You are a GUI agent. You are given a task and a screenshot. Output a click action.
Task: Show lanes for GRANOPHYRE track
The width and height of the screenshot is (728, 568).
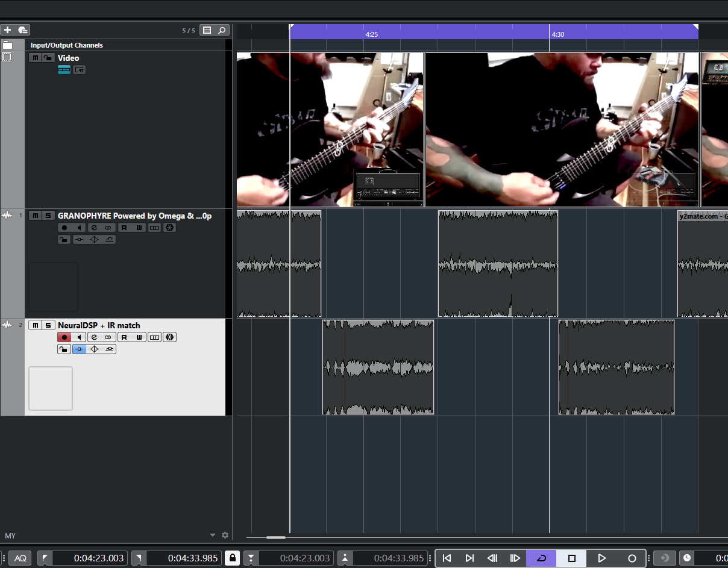click(x=155, y=228)
